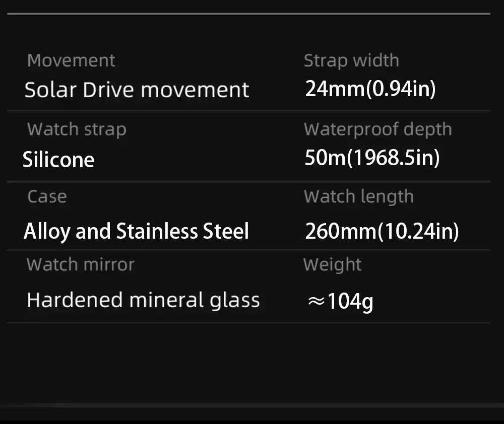The width and height of the screenshot is (504, 424).
Task: Click the Case label
Action: point(47,196)
